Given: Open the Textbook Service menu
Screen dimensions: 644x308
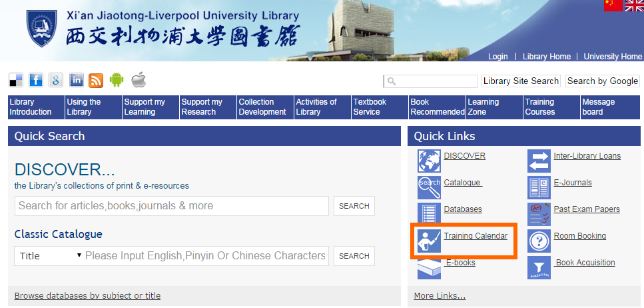Looking at the screenshot, I should (x=380, y=107).
